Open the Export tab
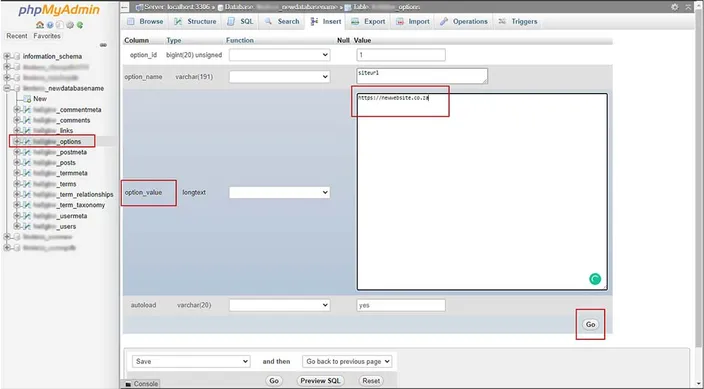 (x=369, y=22)
